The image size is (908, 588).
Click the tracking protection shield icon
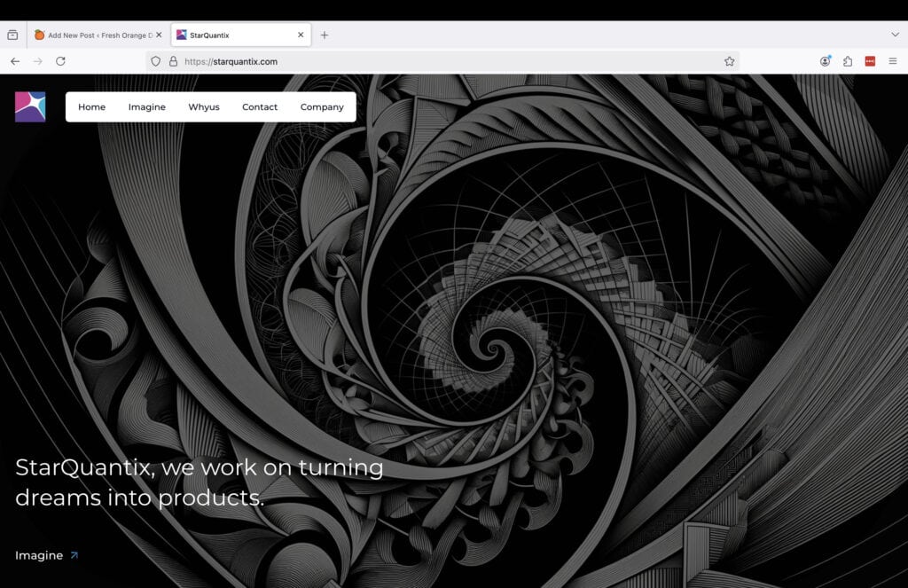[155, 61]
